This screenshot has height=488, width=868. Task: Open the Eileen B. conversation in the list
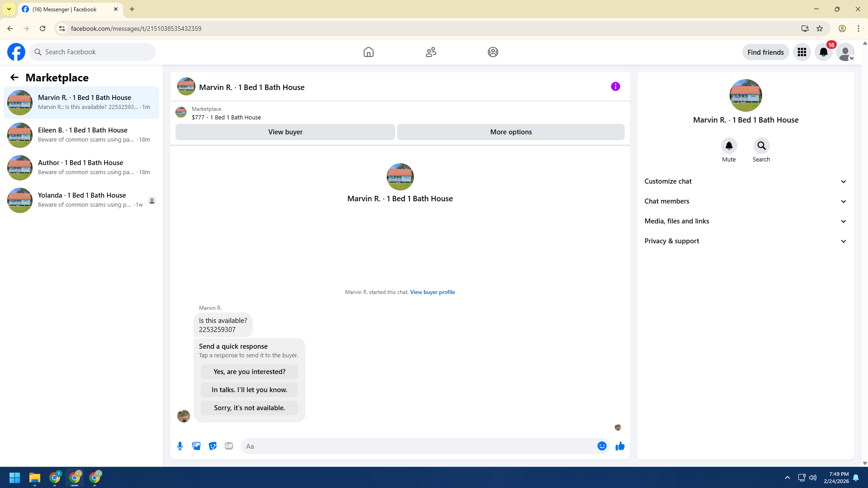click(81, 135)
